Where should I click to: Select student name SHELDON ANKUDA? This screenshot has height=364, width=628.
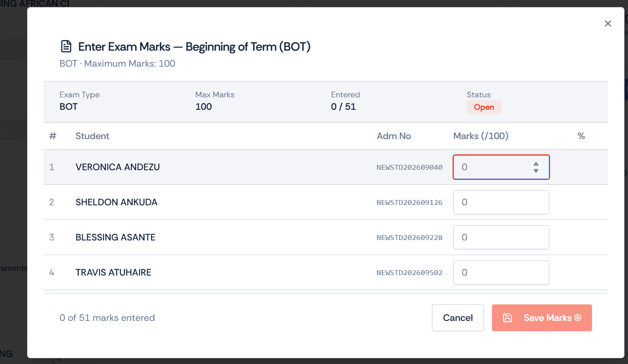tap(116, 202)
